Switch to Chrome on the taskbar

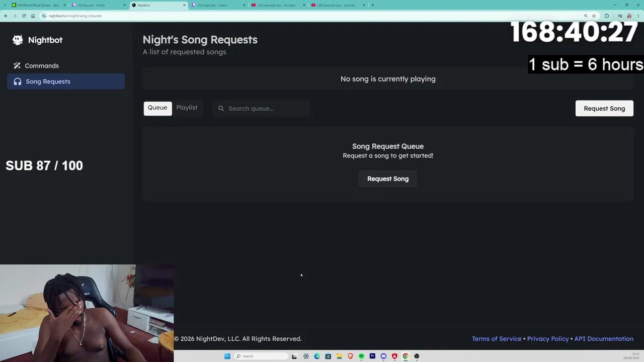coord(406,356)
